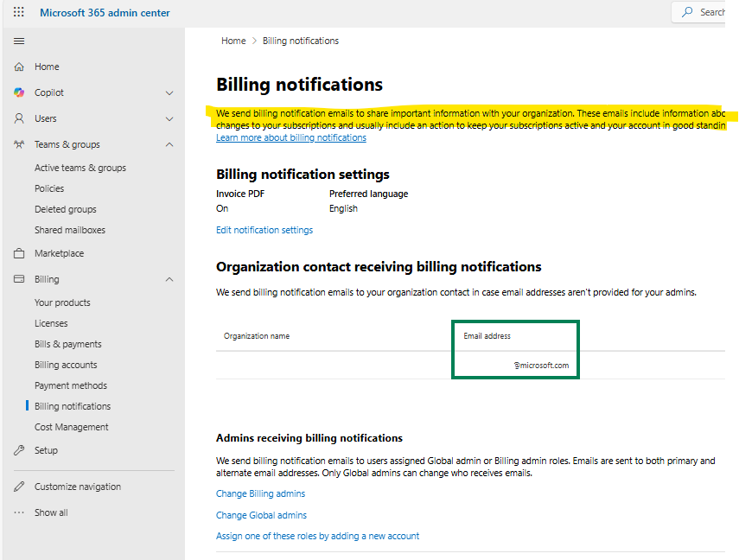
Task: Open 'Learn more about billing notifications'
Action: click(x=291, y=137)
